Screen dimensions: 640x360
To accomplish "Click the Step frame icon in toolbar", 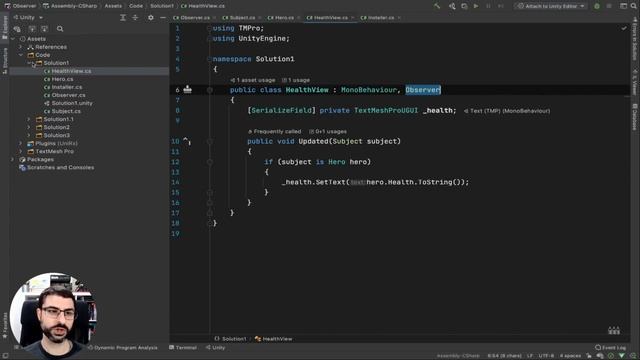I will [501, 6].
